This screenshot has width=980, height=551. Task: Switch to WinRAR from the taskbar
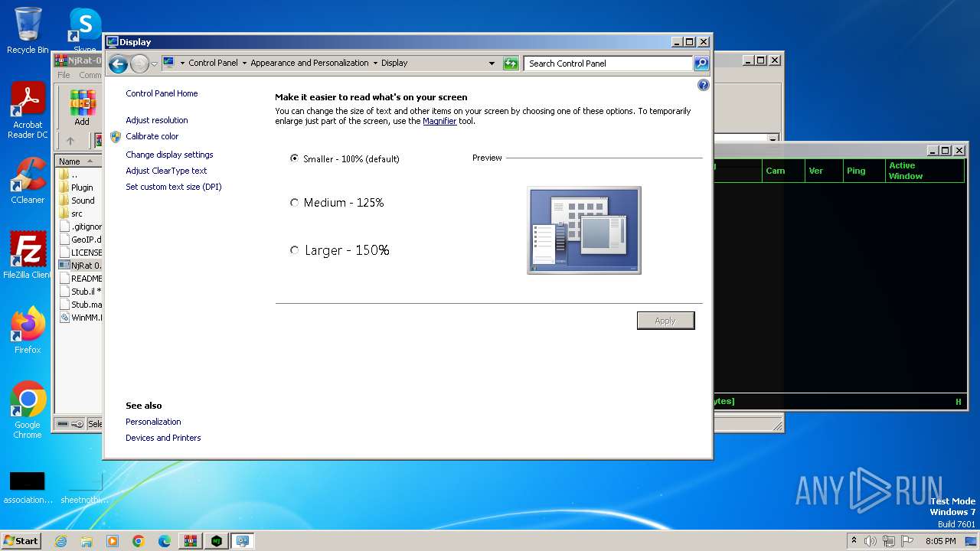[x=191, y=541]
